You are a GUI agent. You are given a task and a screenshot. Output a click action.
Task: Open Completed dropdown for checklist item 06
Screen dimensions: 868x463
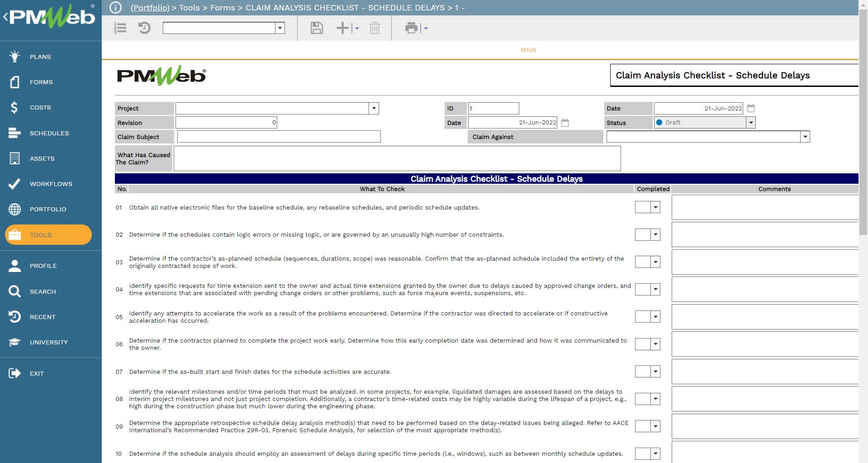point(655,344)
